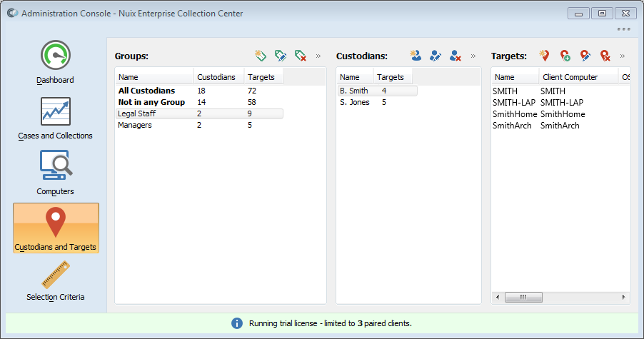Sort groups by Targets column header
Screen dimensions: 644x339
tap(263, 77)
